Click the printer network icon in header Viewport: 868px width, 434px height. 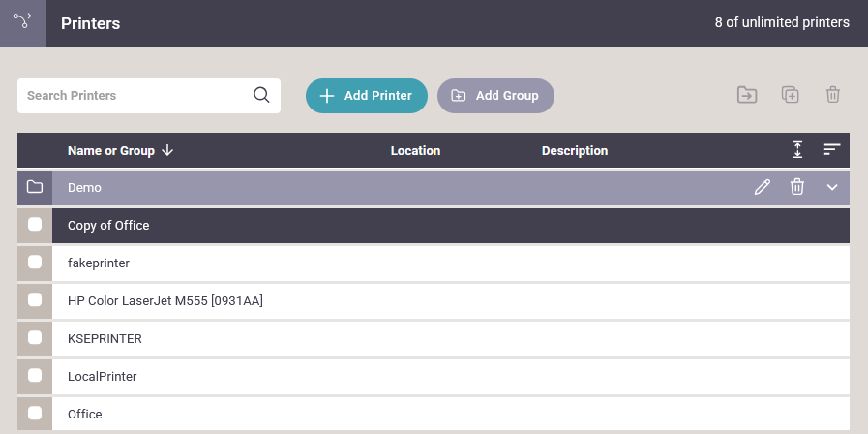pyautogui.click(x=22, y=21)
